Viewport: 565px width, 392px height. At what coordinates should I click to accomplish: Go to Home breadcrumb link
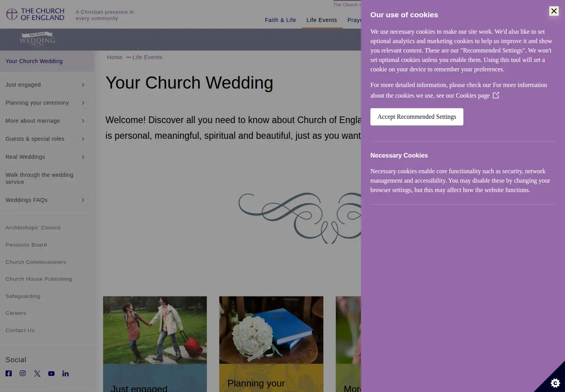click(x=115, y=57)
